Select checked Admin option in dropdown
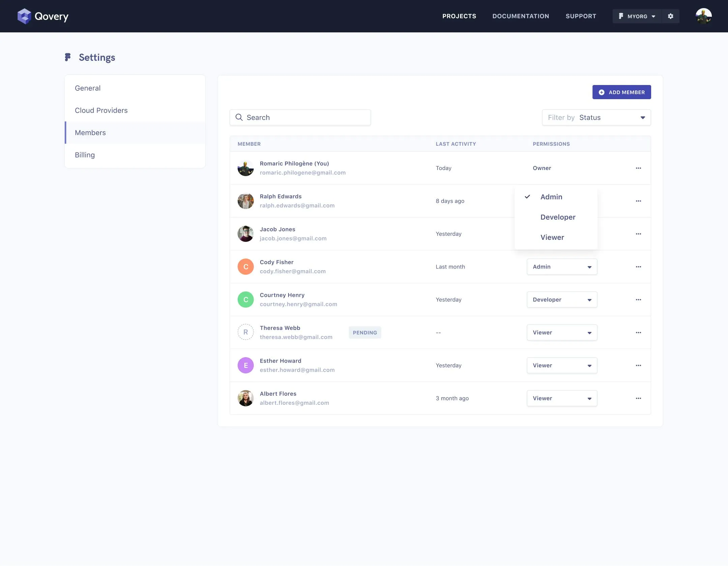Image resolution: width=728 pixels, height=566 pixels. (x=551, y=197)
